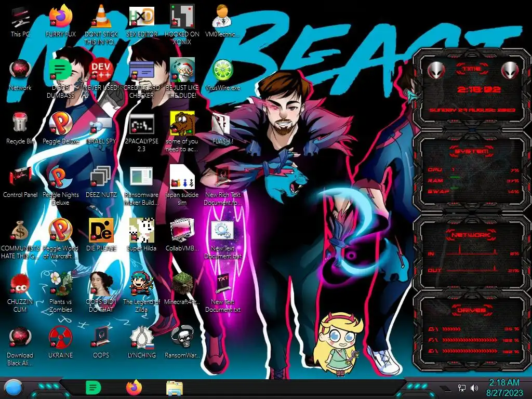Click the DRIVES widget header
The image size is (532, 399).
472,310
